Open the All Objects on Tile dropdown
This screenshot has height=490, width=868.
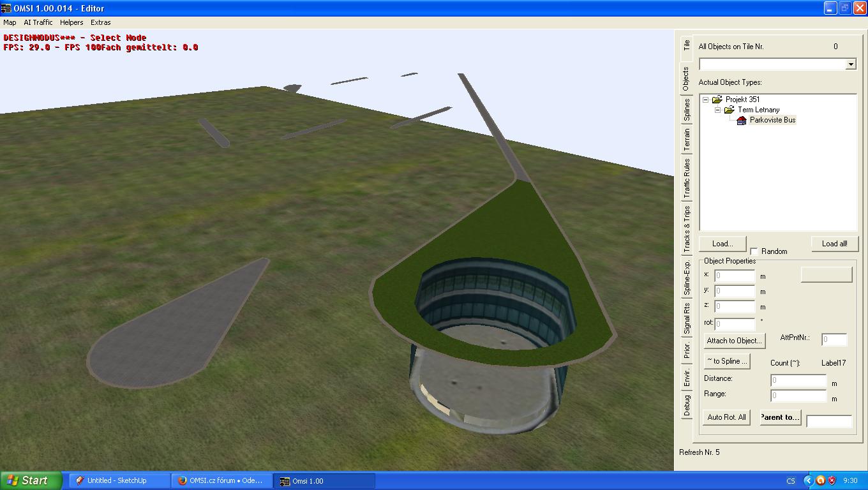[x=850, y=64]
